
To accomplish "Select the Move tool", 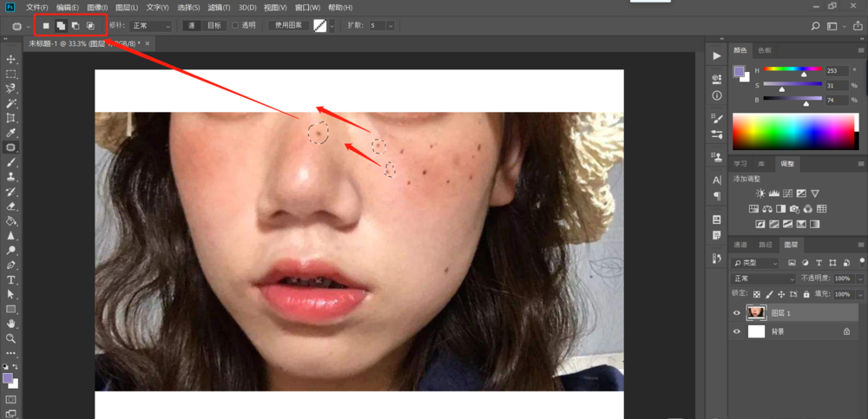I will 11,59.
